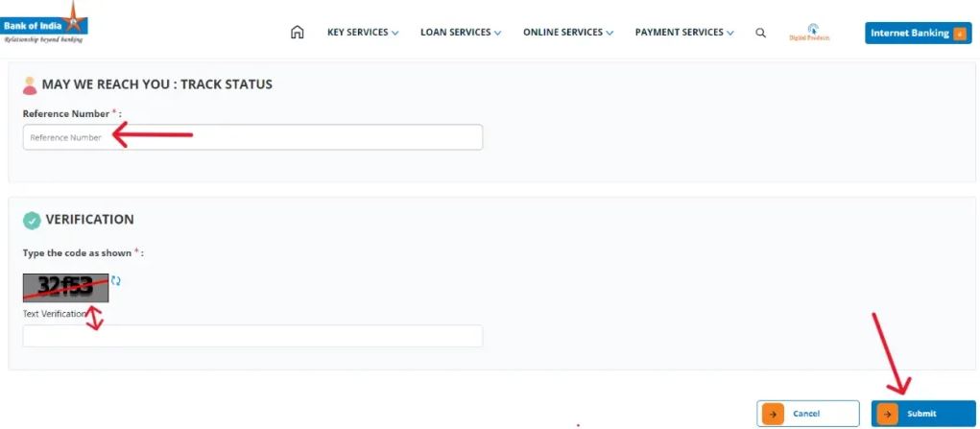Screen dimensions: 980x429
Task: Click the orange arrow icon on Submit
Action: (x=888, y=414)
